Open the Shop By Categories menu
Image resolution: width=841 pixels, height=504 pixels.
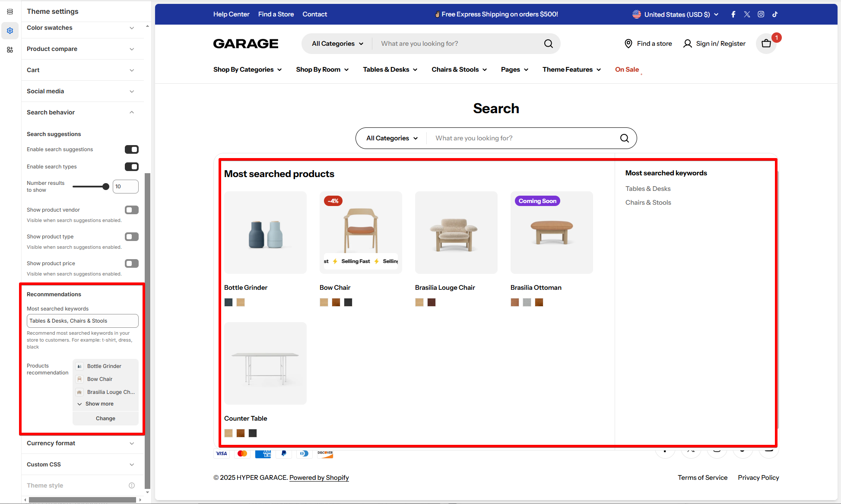point(248,70)
